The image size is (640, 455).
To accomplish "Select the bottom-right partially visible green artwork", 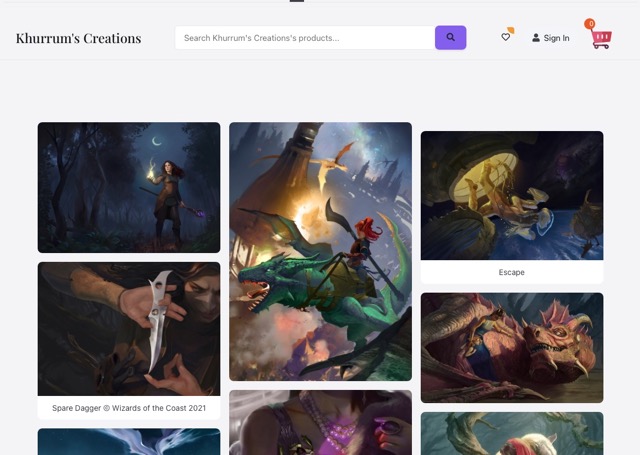I will pyautogui.click(x=512, y=433).
